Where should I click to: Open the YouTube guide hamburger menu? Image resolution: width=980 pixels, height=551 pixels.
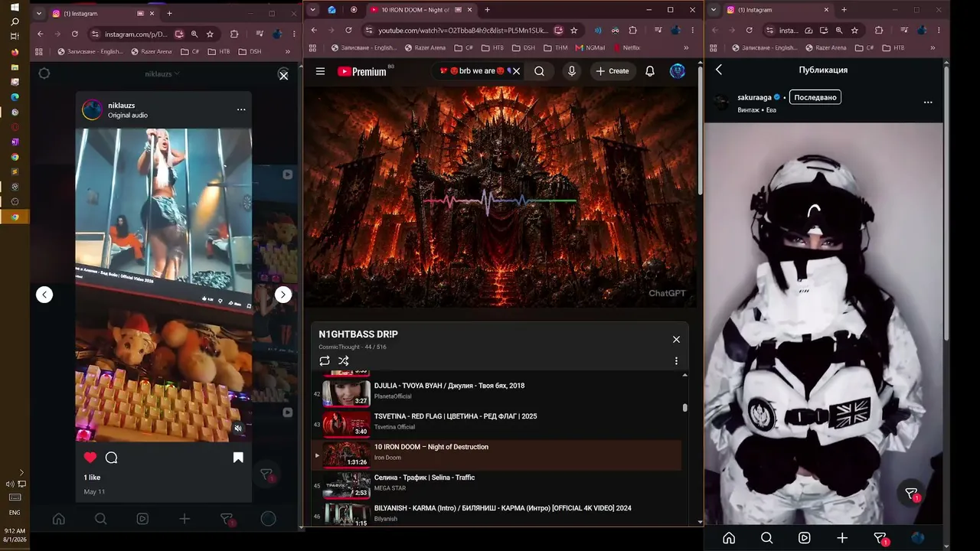[x=320, y=71]
